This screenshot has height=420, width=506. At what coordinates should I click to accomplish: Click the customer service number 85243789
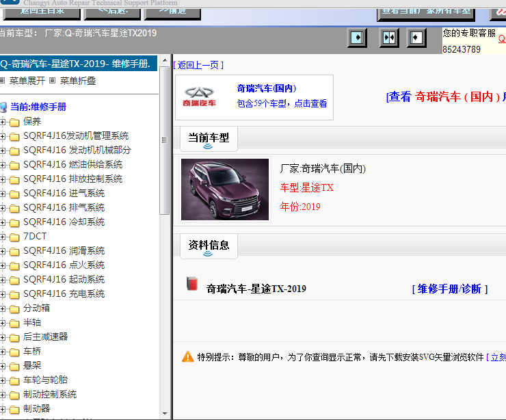coord(462,49)
